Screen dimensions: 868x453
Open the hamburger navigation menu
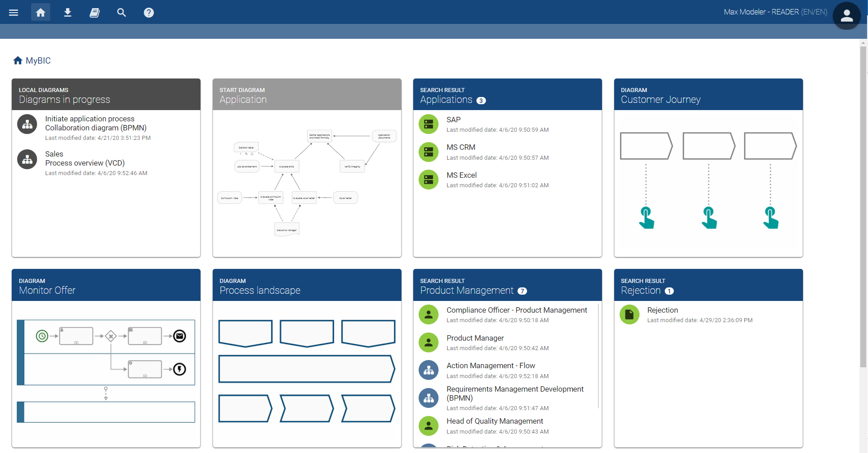pyautogui.click(x=14, y=12)
